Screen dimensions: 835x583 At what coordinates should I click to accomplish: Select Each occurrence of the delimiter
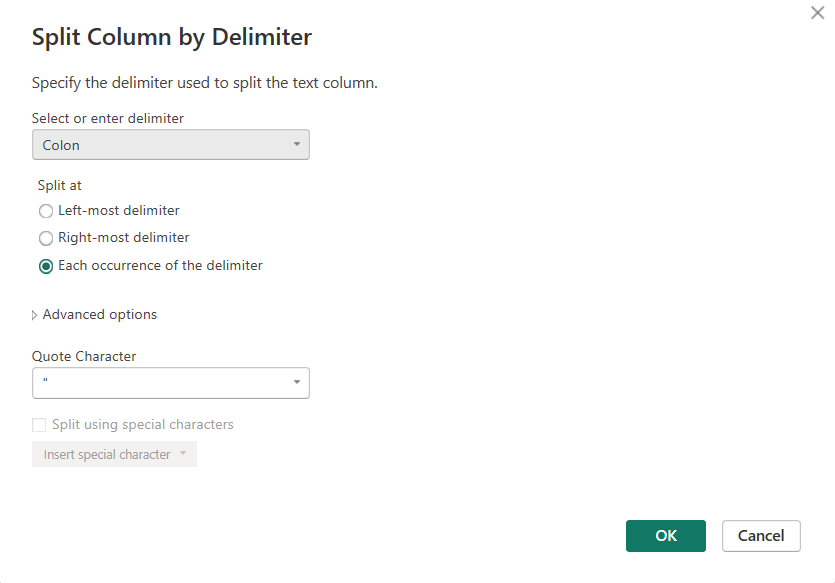coord(45,266)
